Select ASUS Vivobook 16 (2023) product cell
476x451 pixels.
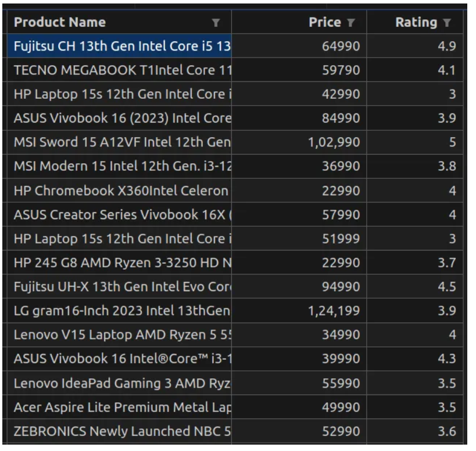(x=119, y=118)
